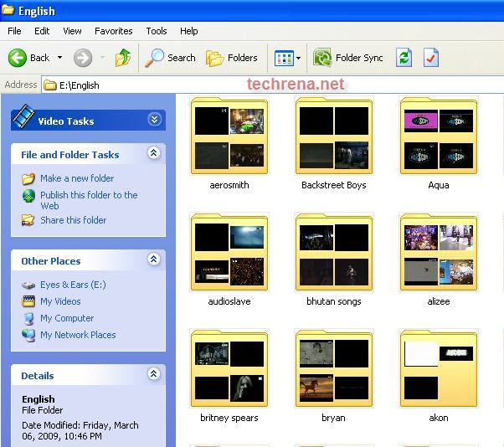Image resolution: width=504 pixels, height=447 pixels.
Task: Select the aerosmith folder thumbnail
Action: [x=229, y=136]
